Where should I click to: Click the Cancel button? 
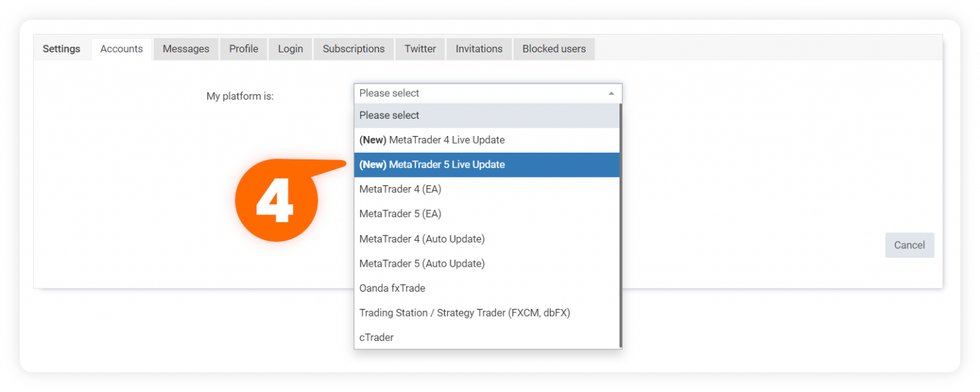pyautogui.click(x=909, y=245)
